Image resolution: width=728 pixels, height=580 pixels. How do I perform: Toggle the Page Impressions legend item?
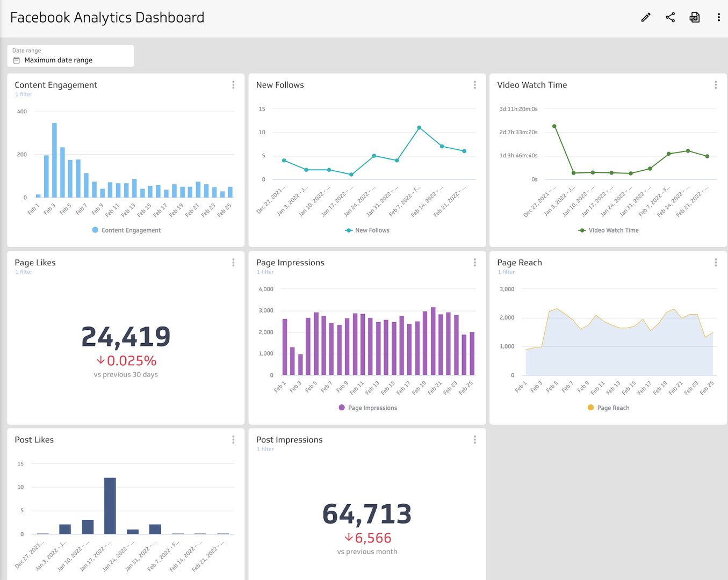[367, 408]
